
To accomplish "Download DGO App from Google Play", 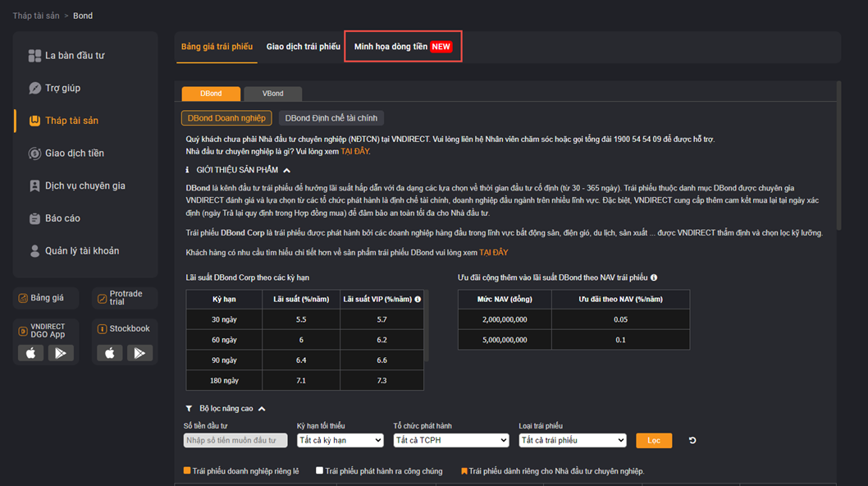I will tap(61, 353).
